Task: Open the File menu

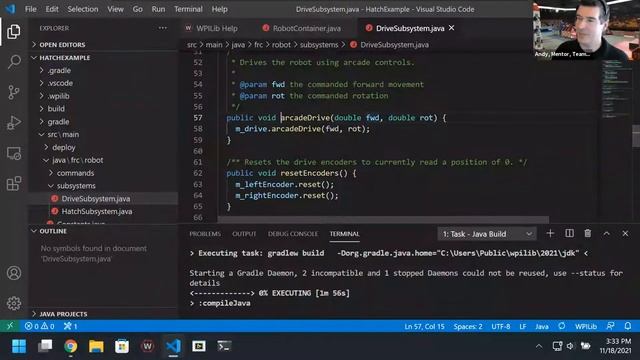Action: click(x=31, y=9)
